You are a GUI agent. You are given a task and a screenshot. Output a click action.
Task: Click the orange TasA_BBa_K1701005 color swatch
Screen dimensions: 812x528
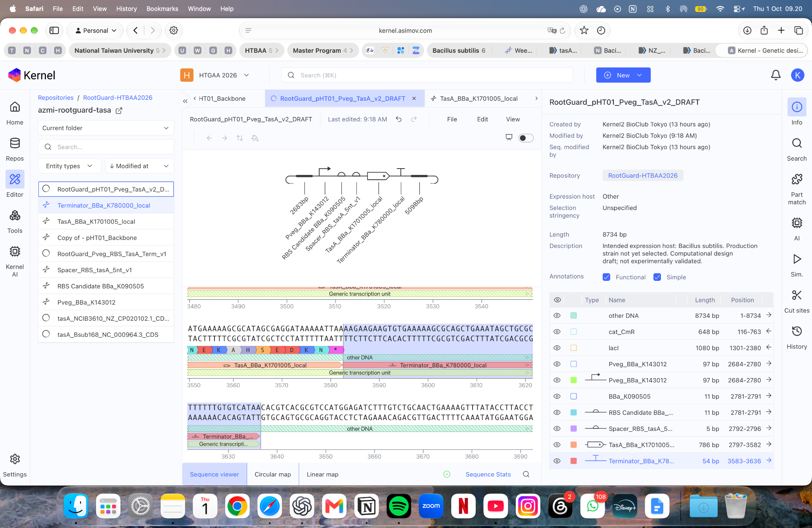click(x=573, y=445)
